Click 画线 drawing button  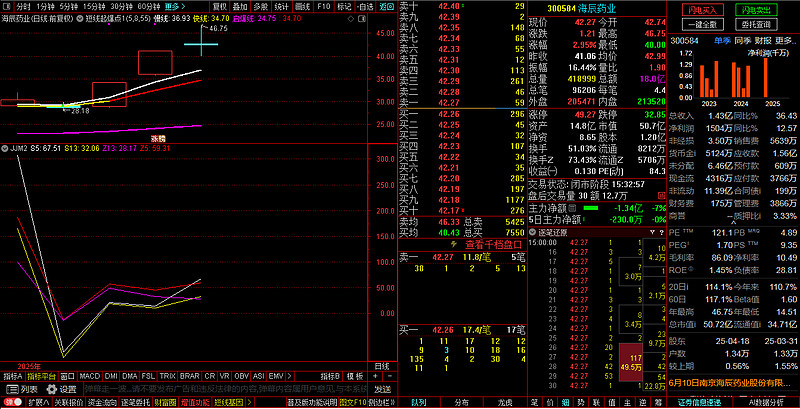(303, 7)
